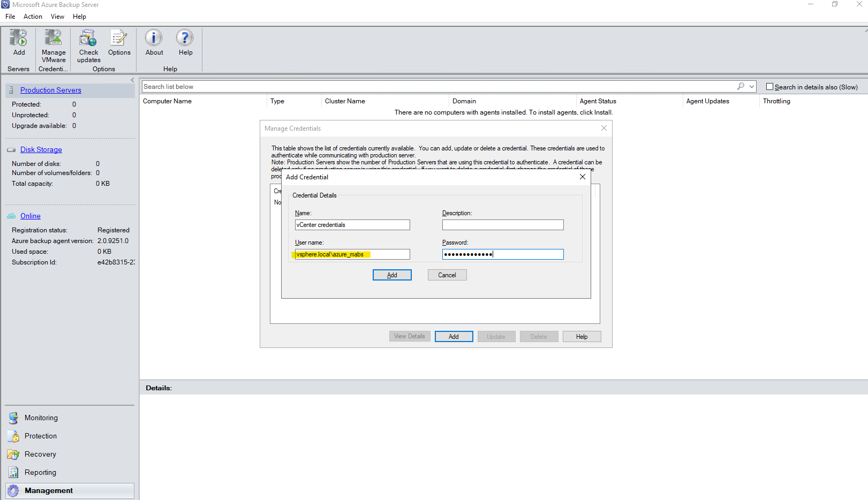Click the Add Servers toolbar icon
The height and width of the screenshot is (500, 868).
pyautogui.click(x=19, y=38)
